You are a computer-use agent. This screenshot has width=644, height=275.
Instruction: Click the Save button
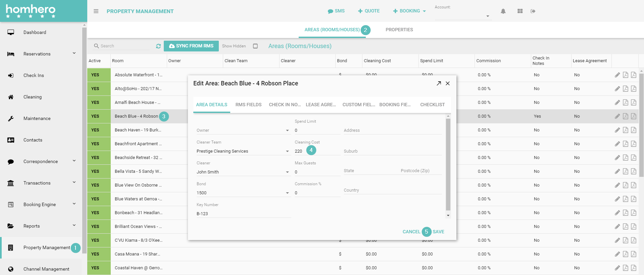(x=438, y=232)
